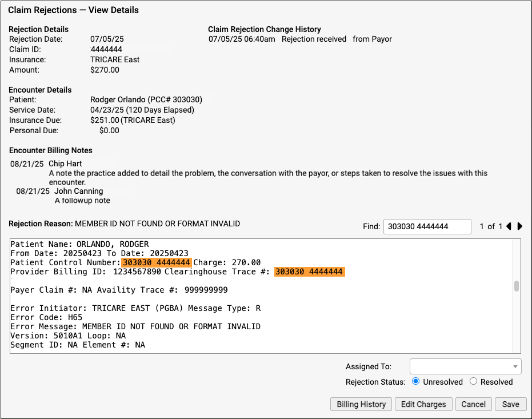Image resolution: width=532 pixels, height=419 pixels.
Task: Go to next Find match arrow
Action: pos(520,226)
